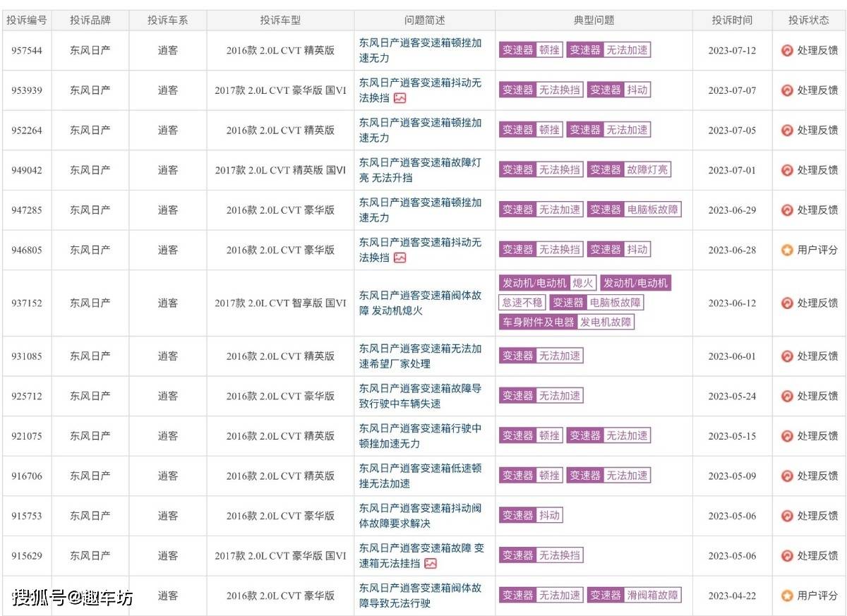The image size is (847, 616).
Task: Click red status icon for complaint 937152
Action: (x=787, y=303)
